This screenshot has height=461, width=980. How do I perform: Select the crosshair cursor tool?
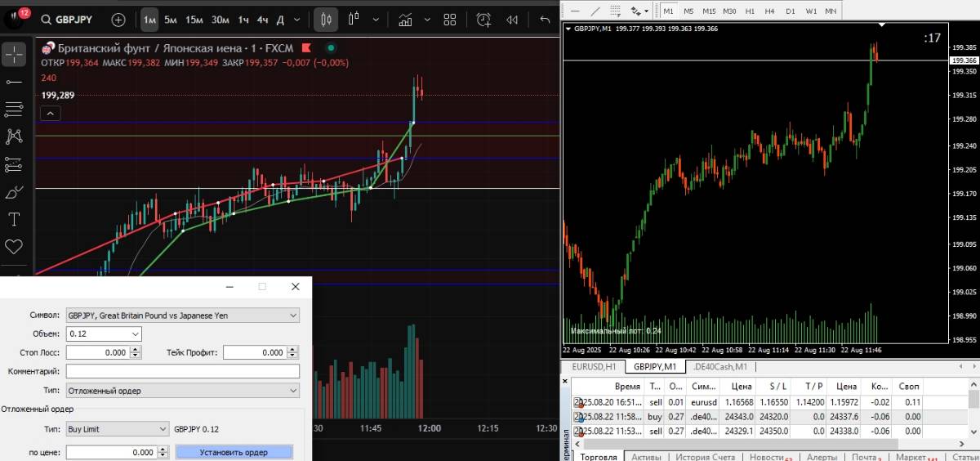(x=14, y=54)
